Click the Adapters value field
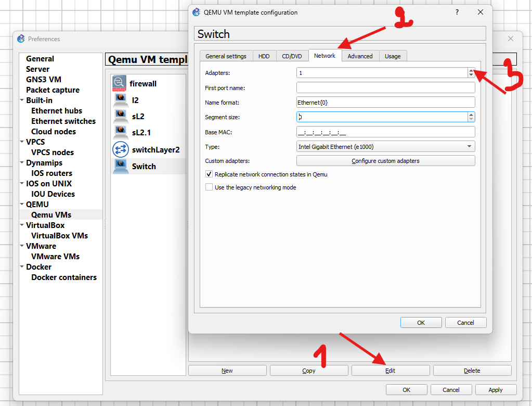This screenshot has height=406, width=532. point(382,73)
